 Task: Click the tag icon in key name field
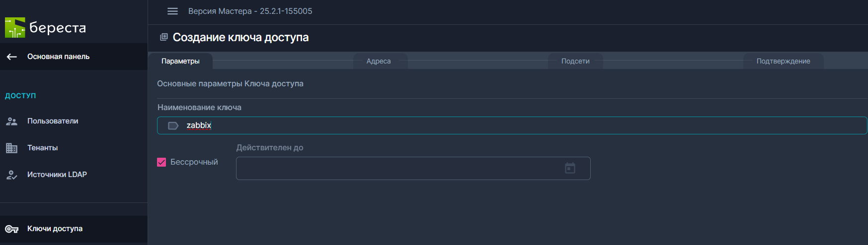point(173,126)
